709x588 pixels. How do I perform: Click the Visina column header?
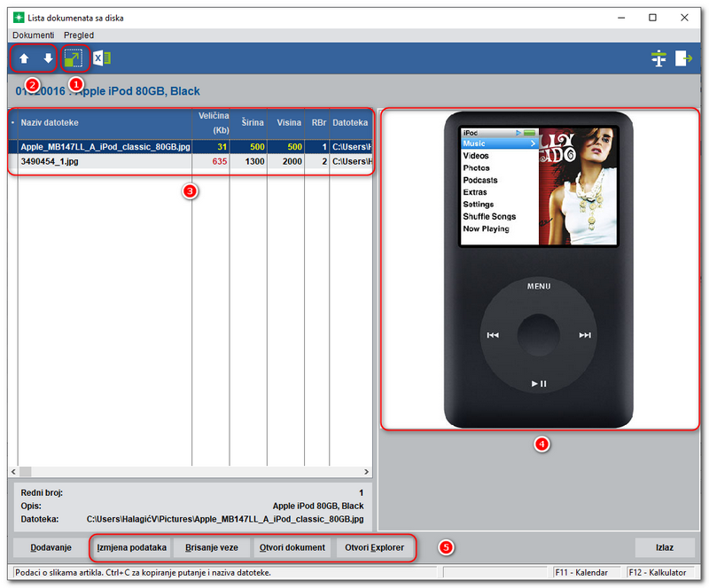[285, 123]
